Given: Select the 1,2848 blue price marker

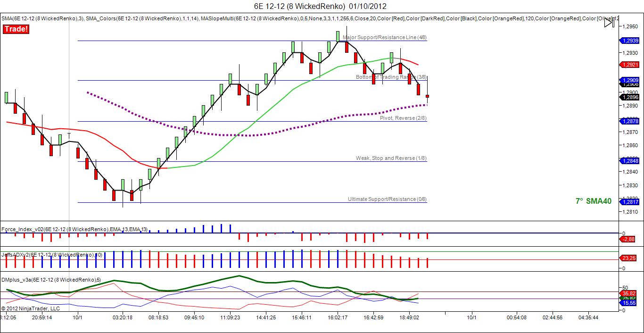Looking at the screenshot, I should (630, 161).
